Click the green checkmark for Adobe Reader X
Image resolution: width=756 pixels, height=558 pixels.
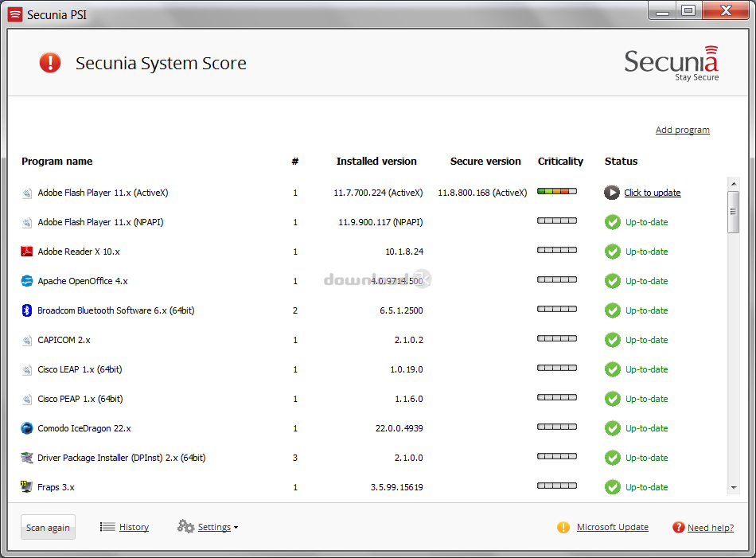pos(612,252)
